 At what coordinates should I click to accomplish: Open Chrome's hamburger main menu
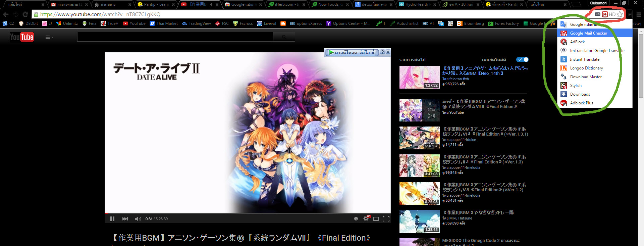[x=639, y=14]
